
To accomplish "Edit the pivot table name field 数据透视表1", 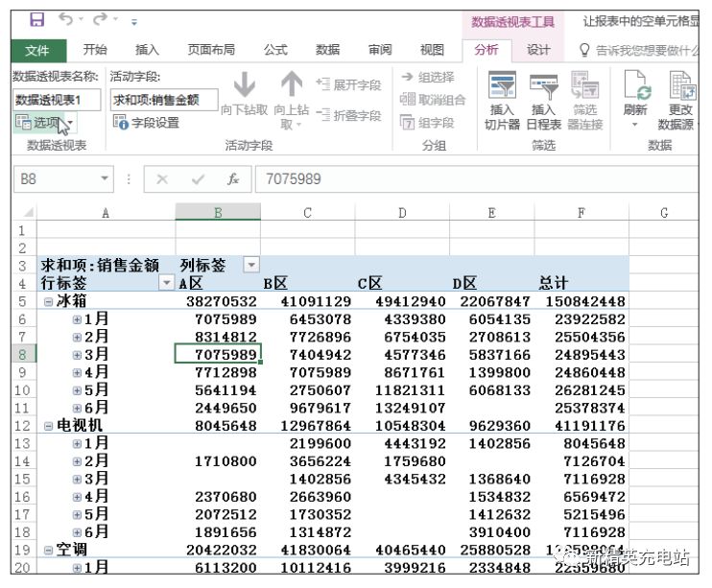I will (57, 100).
